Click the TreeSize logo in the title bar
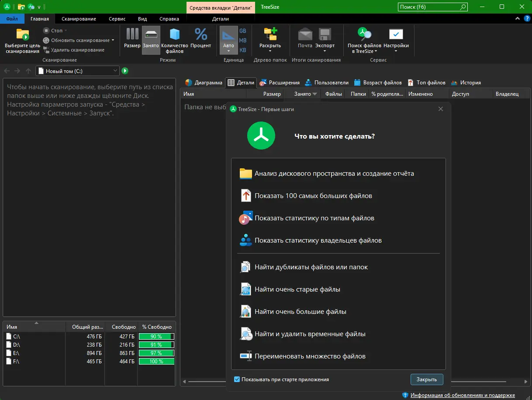 click(7, 7)
